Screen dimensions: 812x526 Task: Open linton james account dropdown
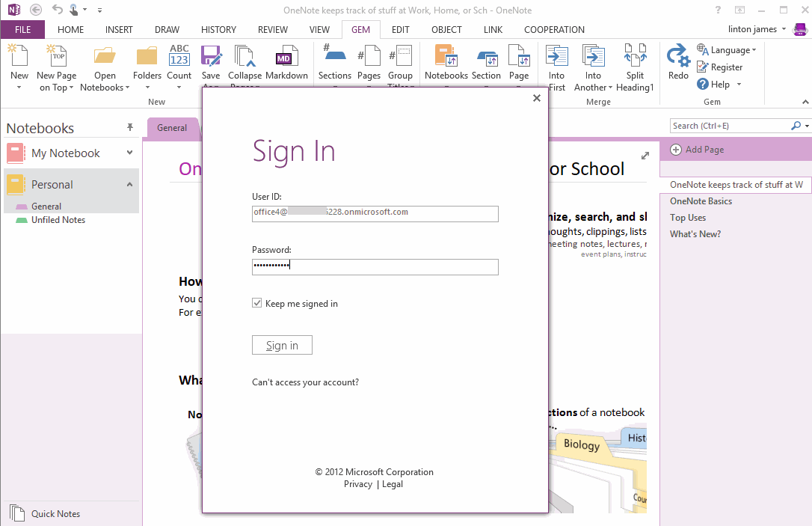tap(784, 29)
